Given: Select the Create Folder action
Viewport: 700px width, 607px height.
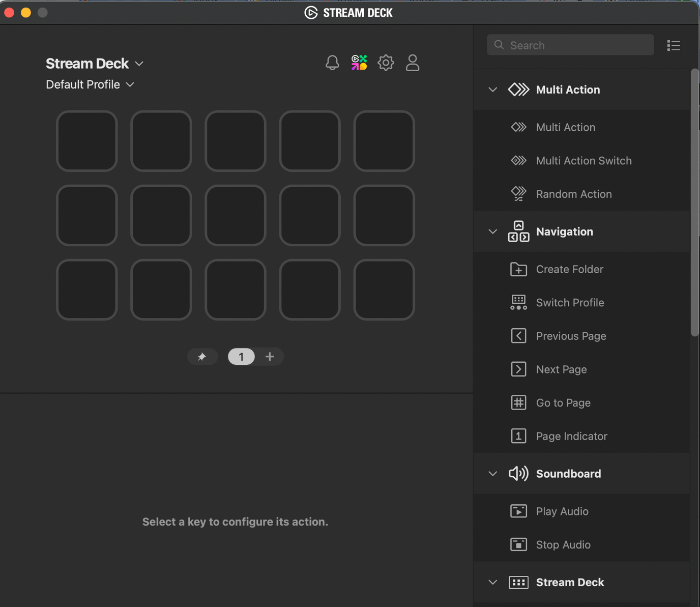Looking at the screenshot, I should click(x=569, y=269).
